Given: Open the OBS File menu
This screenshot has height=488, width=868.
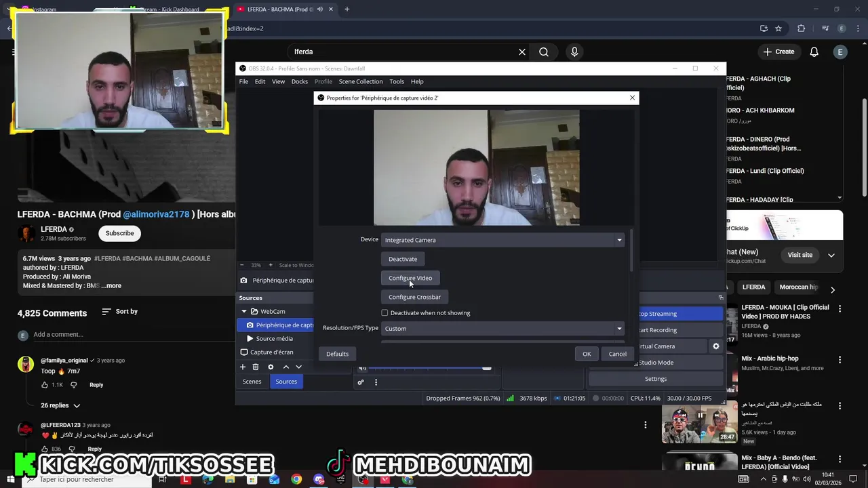Looking at the screenshot, I should (x=243, y=81).
